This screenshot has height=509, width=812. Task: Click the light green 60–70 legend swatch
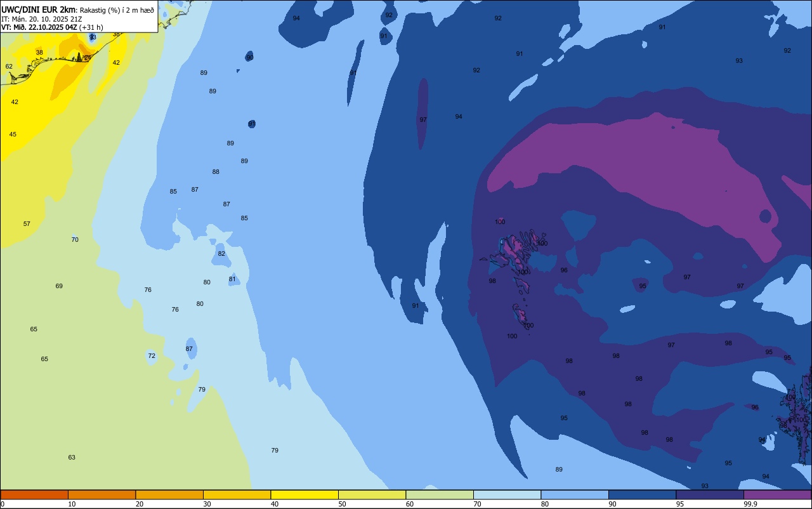click(440, 494)
